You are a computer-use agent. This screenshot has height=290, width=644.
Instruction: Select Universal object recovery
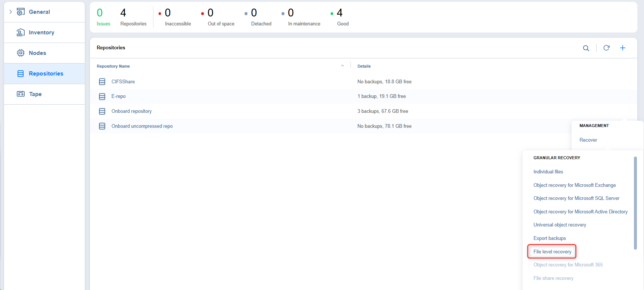click(560, 225)
